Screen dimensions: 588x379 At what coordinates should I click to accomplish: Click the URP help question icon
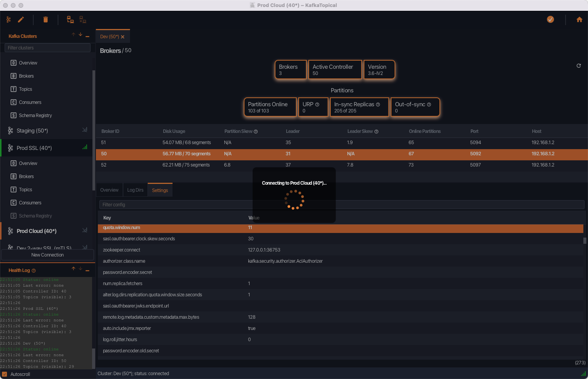(x=317, y=104)
